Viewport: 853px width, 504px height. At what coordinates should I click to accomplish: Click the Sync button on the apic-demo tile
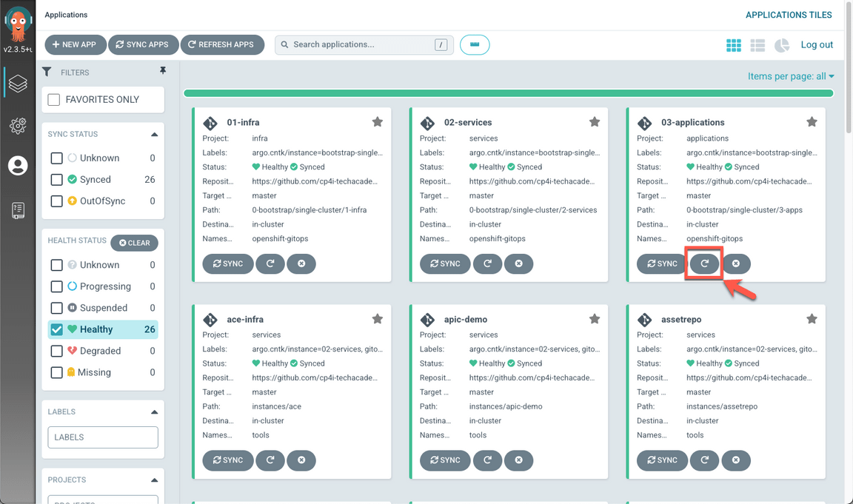click(x=445, y=460)
